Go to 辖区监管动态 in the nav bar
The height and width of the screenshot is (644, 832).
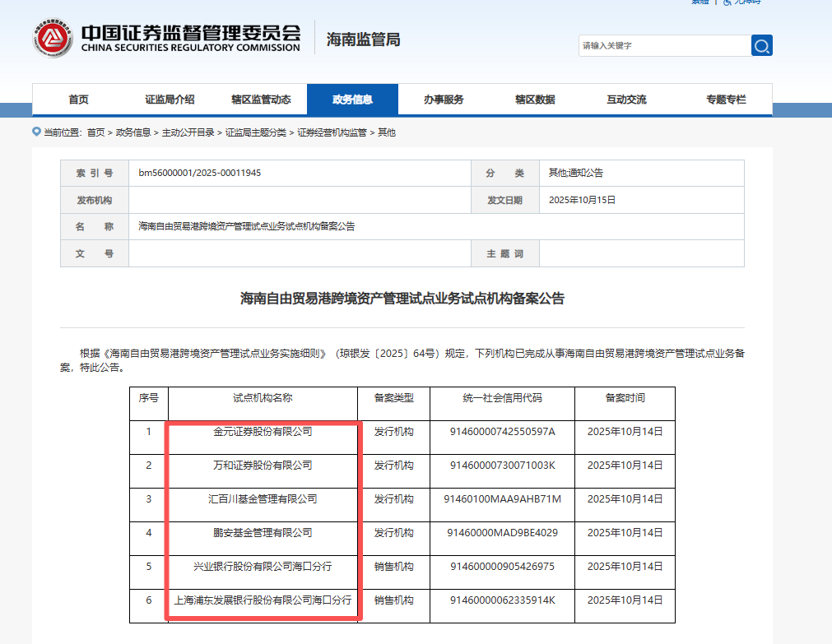click(x=261, y=100)
